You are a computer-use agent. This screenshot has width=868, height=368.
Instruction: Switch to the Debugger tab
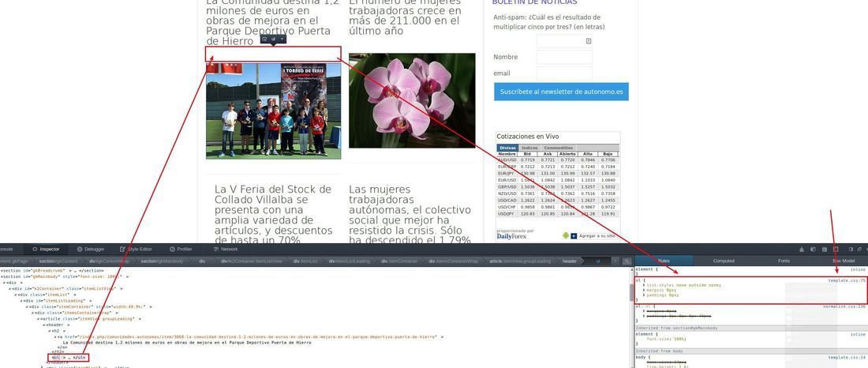pos(91,250)
